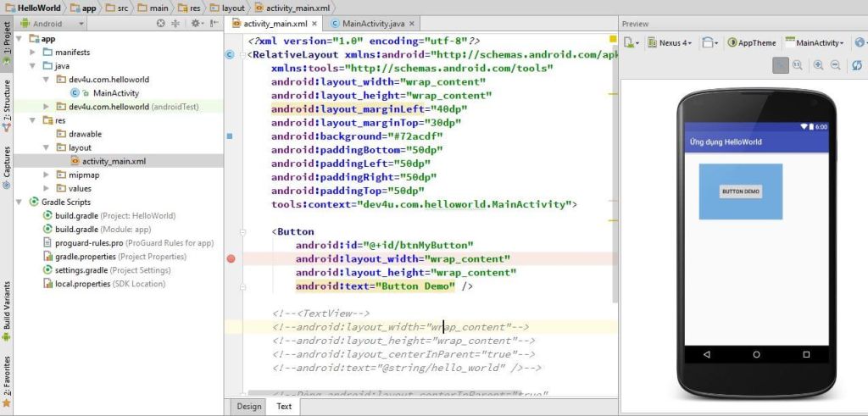Screen dimensions: 868x416
Task: Select the Text tab at bottom
Action: click(x=284, y=406)
